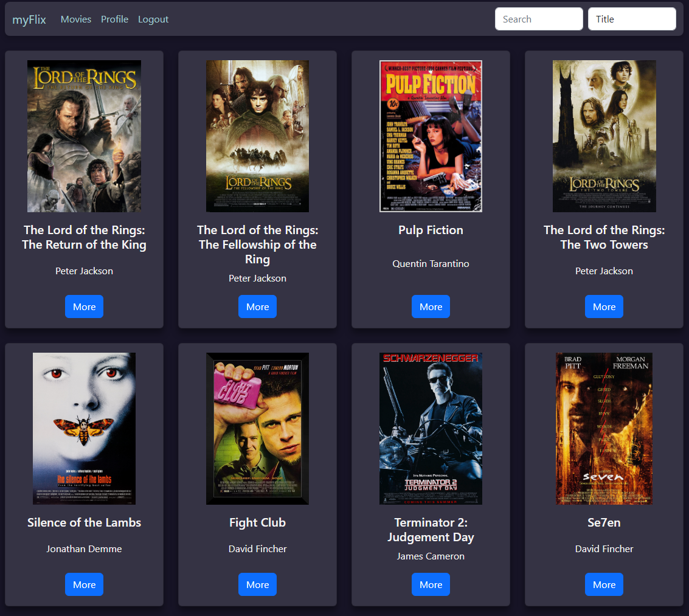Image resolution: width=689 pixels, height=616 pixels.
Task: Click More on The Two Towers
Action: 604,306
